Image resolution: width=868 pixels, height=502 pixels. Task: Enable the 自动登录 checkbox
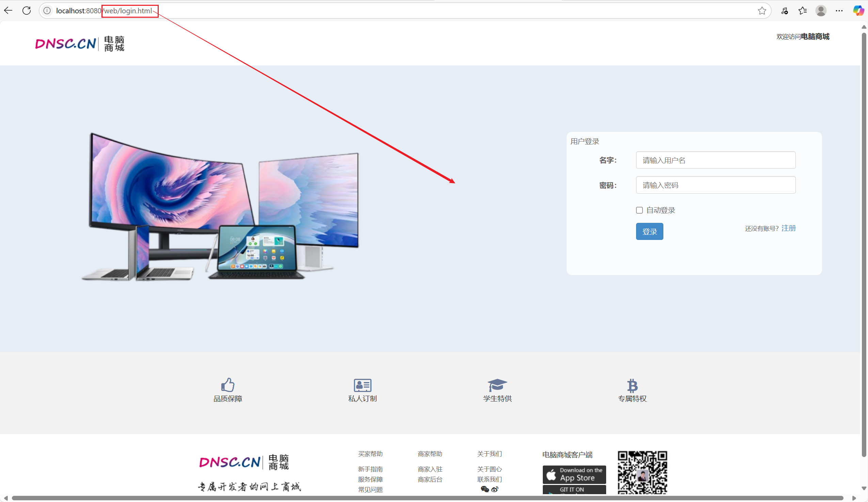[x=639, y=210]
